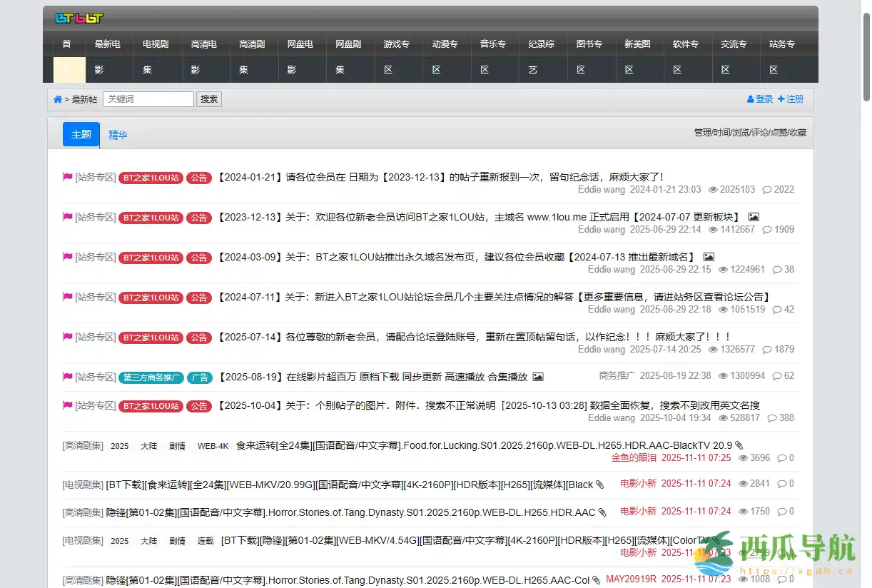The height and width of the screenshot is (588, 872).
Task: Click the image icon after the 2023-12-13 title
Action: tap(754, 216)
